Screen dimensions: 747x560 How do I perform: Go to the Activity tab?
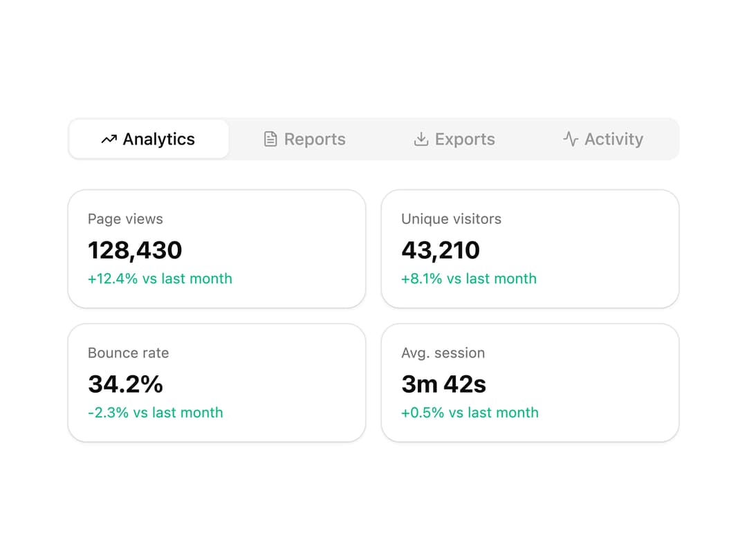(603, 139)
